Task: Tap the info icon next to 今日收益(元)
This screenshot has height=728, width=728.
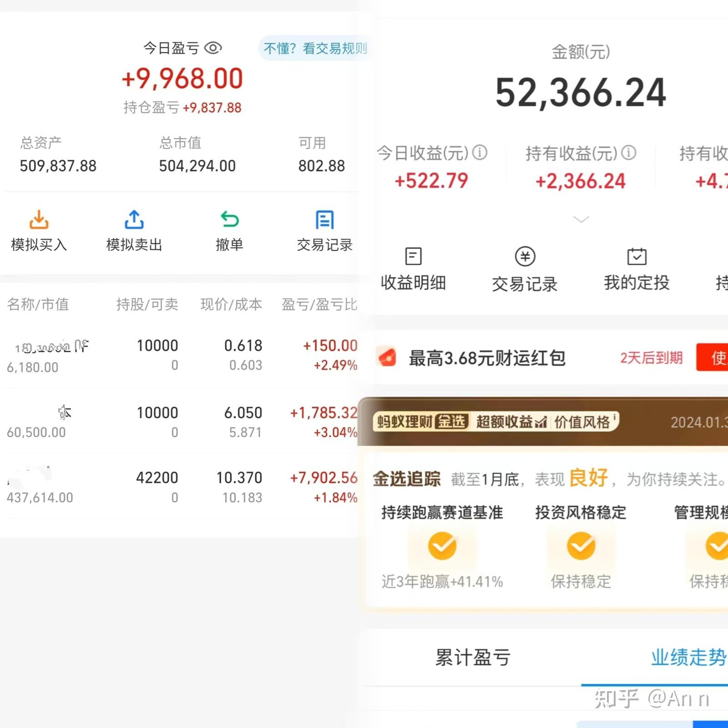Action: pyautogui.click(x=481, y=153)
